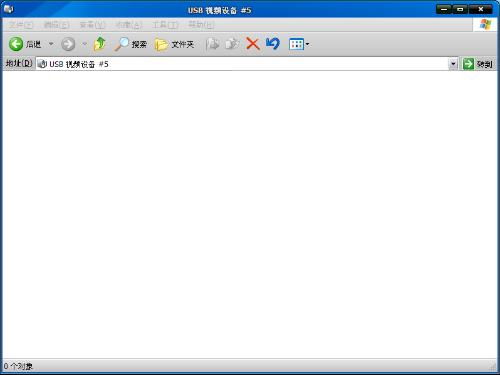Viewport: 500px width, 375px height.
Task: Click the window resize grip in the status bar
Action: tap(492, 367)
